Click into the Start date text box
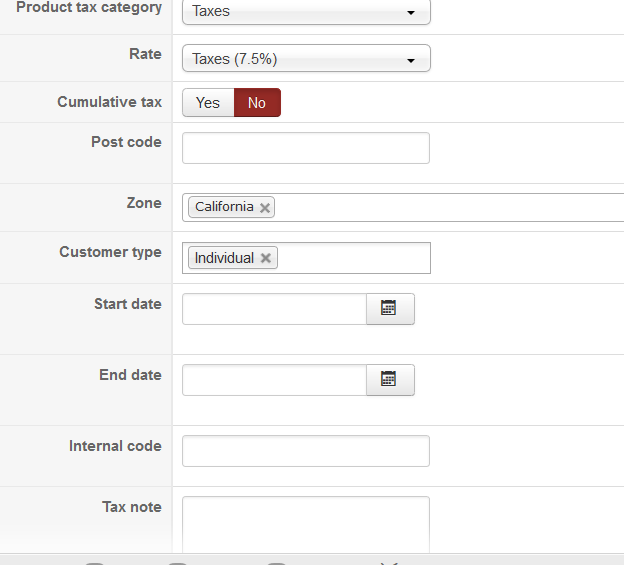 (274, 309)
